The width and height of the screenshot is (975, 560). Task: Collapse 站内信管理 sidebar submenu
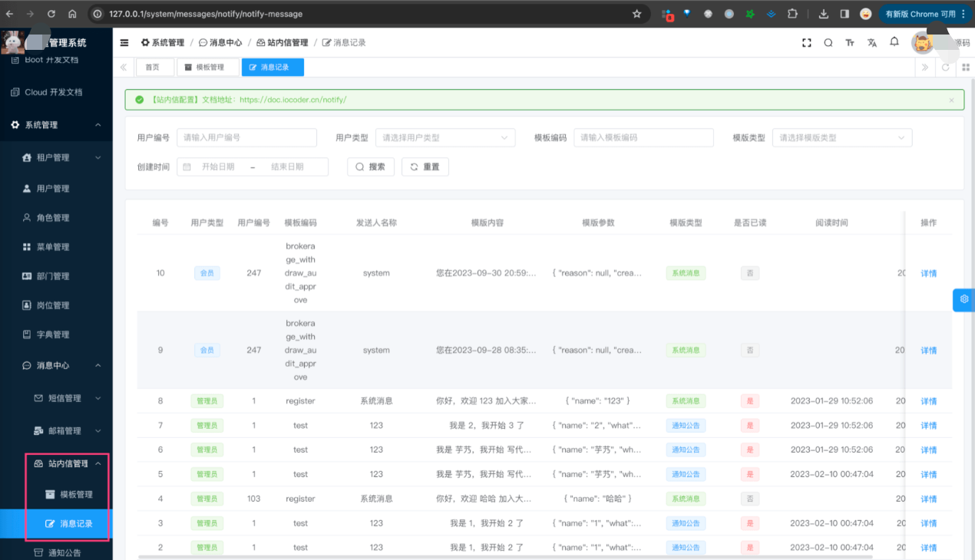(x=56, y=464)
